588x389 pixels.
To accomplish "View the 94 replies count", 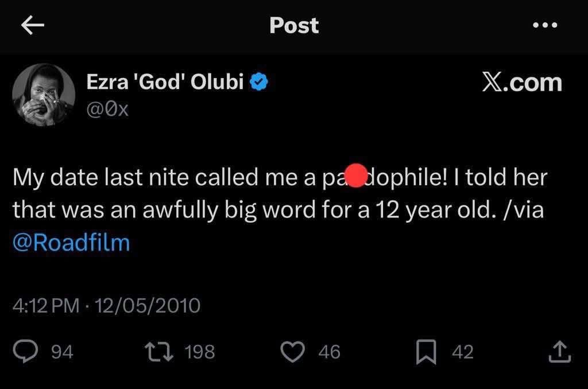I will tap(63, 352).
